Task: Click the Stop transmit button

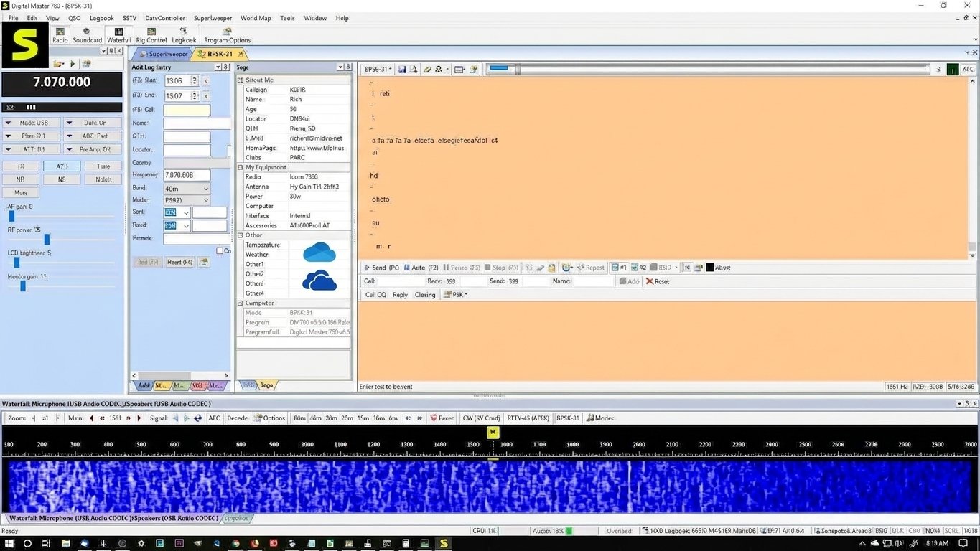Action: click(502, 268)
